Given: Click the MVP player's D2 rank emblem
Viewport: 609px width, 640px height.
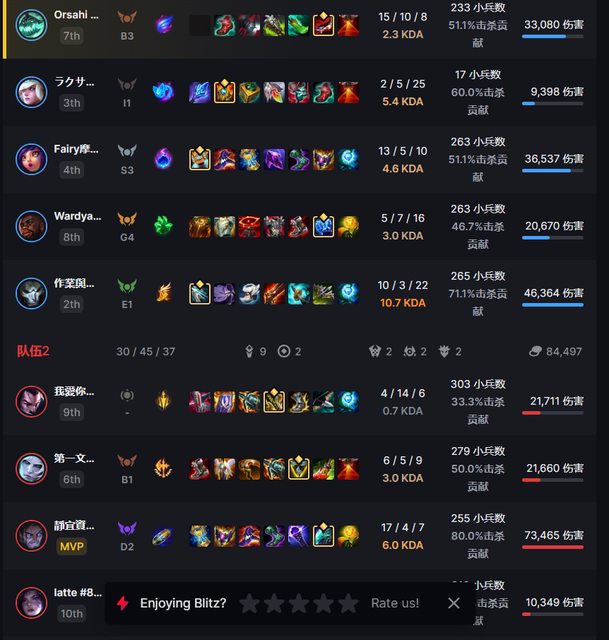Looking at the screenshot, I should click(x=127, y=528).
